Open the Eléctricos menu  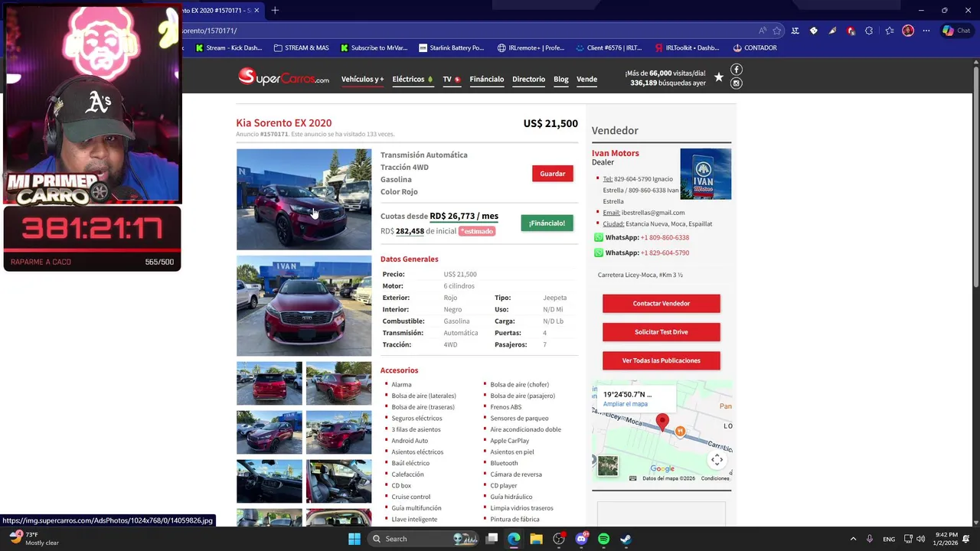(x=413, y=79)
